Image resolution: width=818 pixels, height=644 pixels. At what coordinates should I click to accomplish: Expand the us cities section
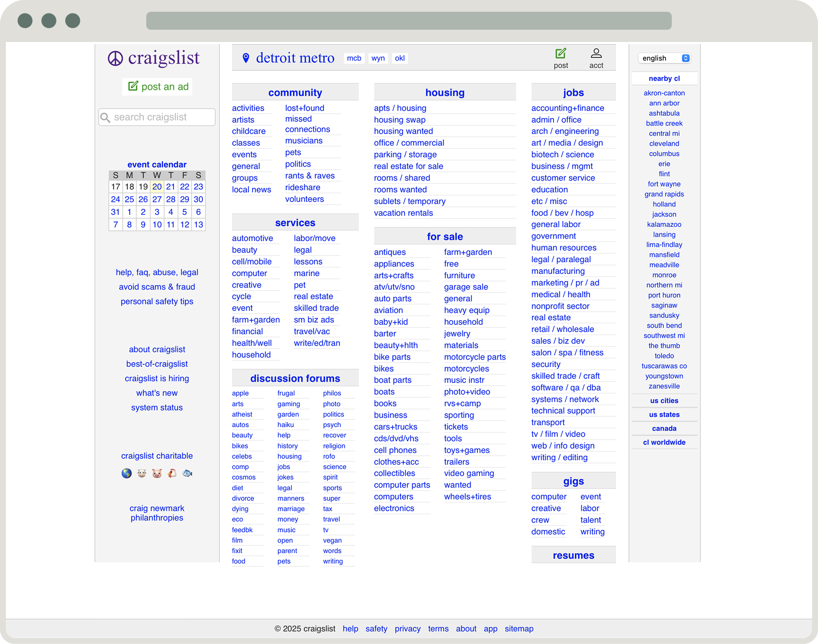[x=664, y=400]
